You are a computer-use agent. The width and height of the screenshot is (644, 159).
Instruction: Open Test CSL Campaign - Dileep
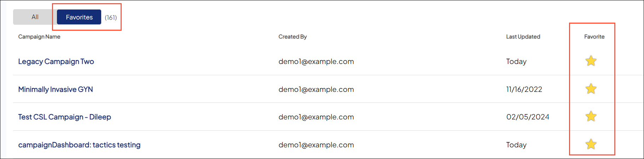point(64,117)
